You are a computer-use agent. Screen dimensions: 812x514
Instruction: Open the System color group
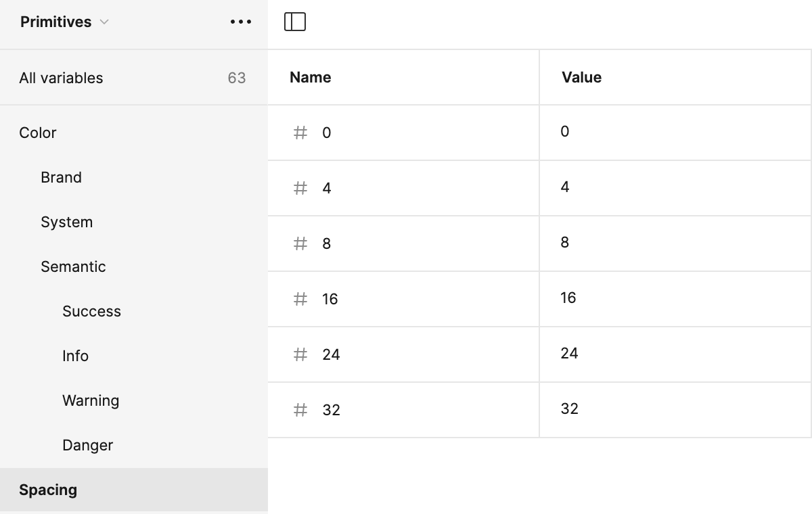tap(66, 222)
